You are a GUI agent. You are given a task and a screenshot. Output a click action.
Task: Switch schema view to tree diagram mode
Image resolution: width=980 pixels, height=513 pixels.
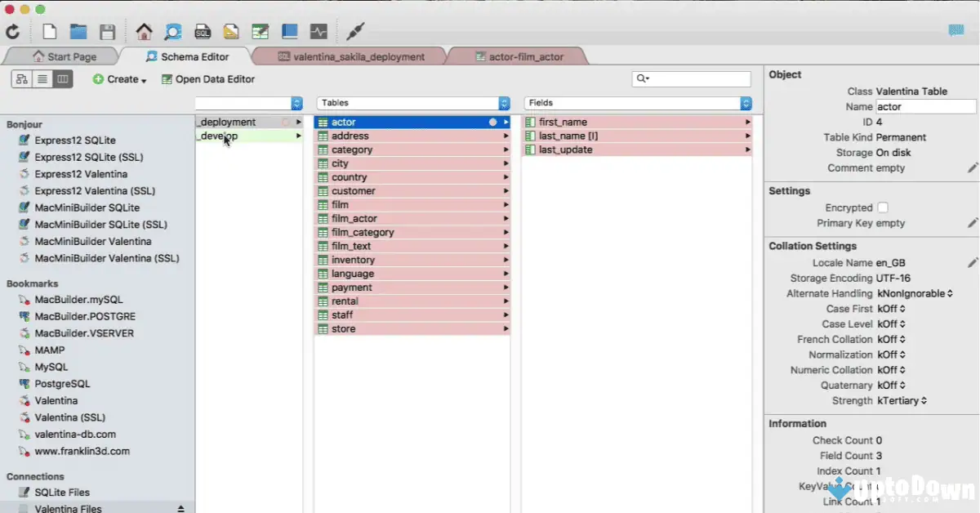click(x=20, y=79)
